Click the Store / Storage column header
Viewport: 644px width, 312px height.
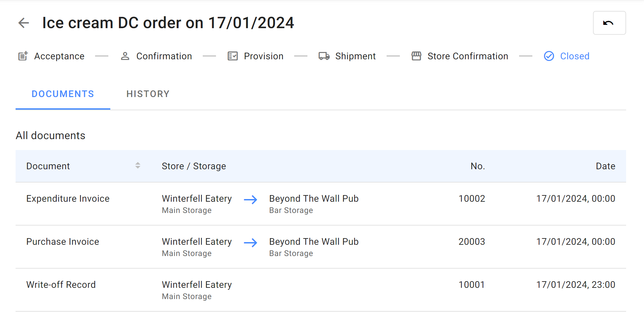click(194, 166)
